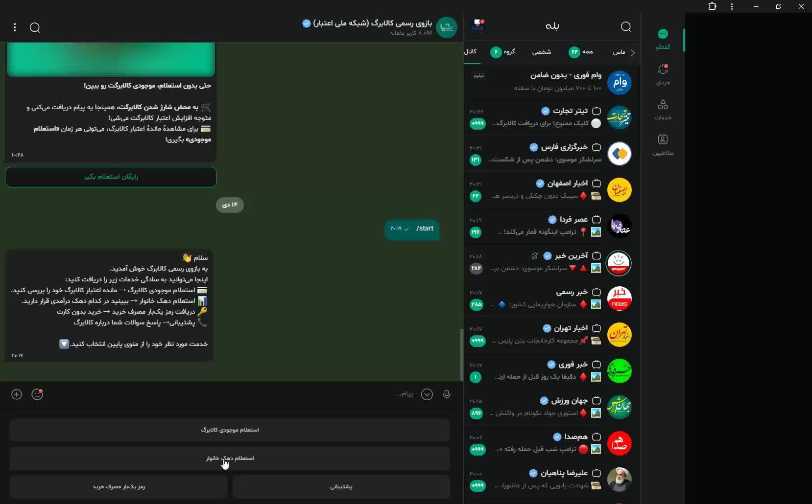812x504 pixels.
Task: Open the browser three-dot menu in title bar
Action: (732, 6)
